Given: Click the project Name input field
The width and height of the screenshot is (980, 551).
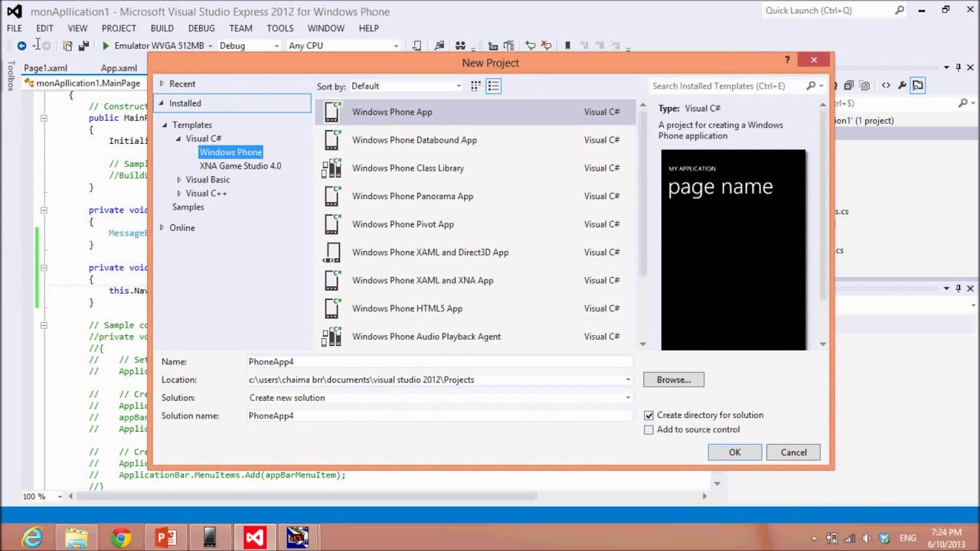Looking at the screenshot, I should [x=440, y=362].
